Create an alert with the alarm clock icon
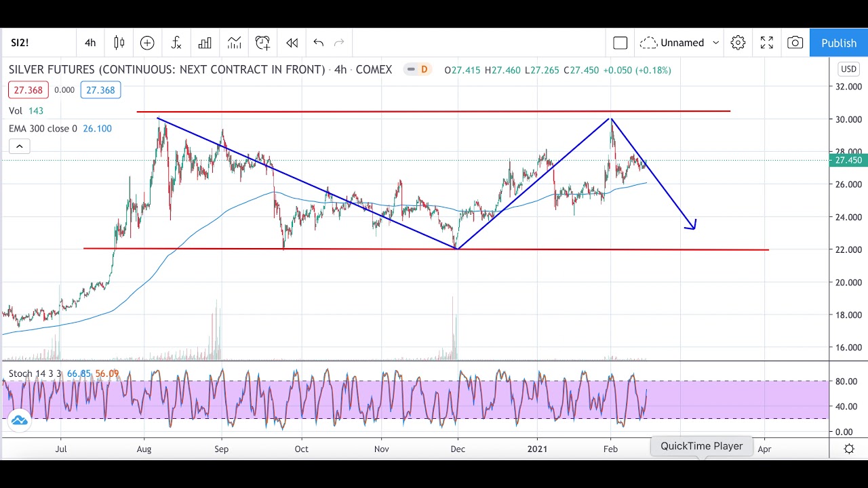This screenshot has height=488, width=868. click(x=263, y=43)
